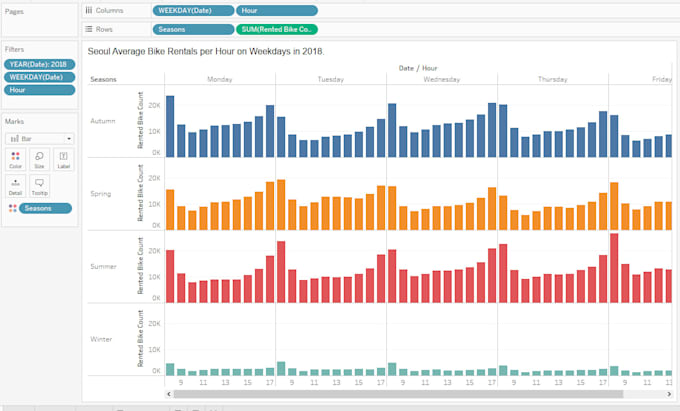Click the horizontal scrollbar right arrow

coord(669,394)
